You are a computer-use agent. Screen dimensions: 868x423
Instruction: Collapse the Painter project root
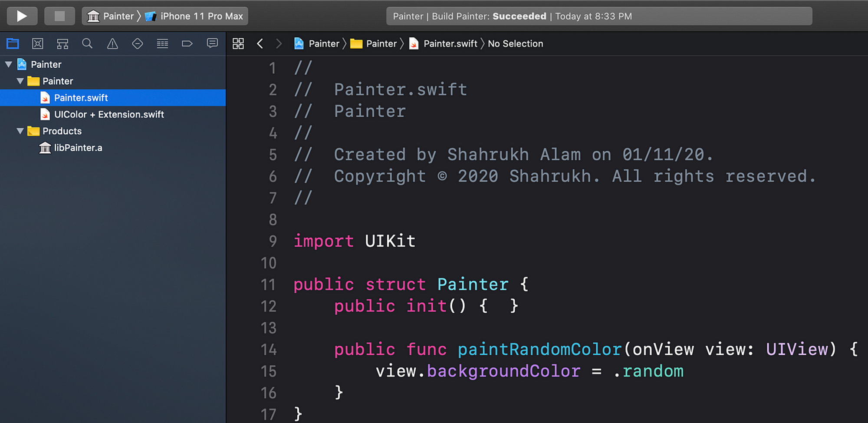[x=9, y=64]
